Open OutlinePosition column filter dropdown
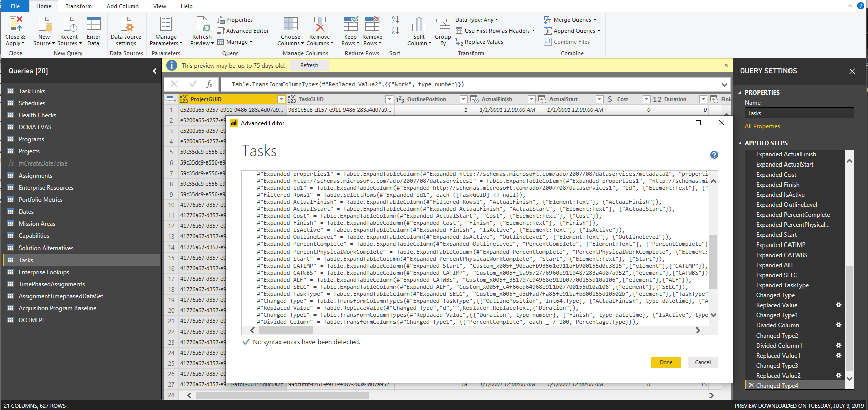 [x=464, y=99]
